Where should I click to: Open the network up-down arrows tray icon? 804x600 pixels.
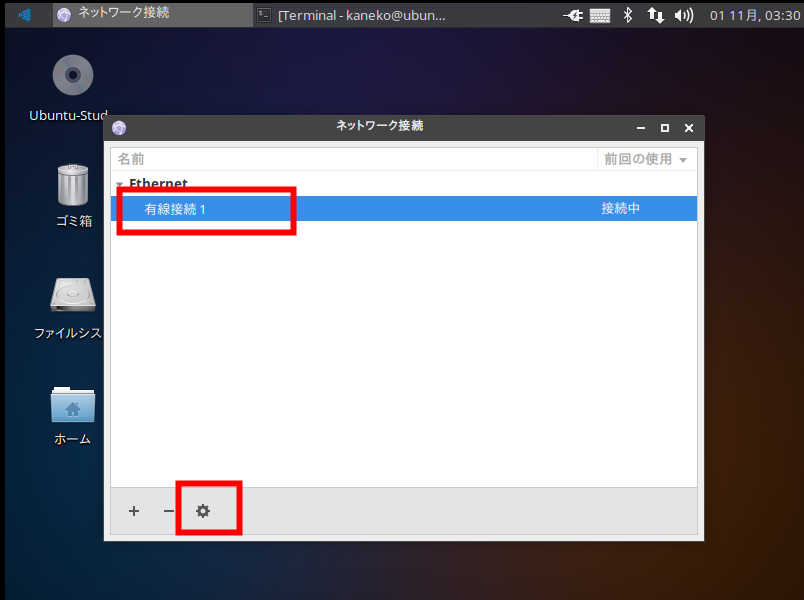[655, 15]
